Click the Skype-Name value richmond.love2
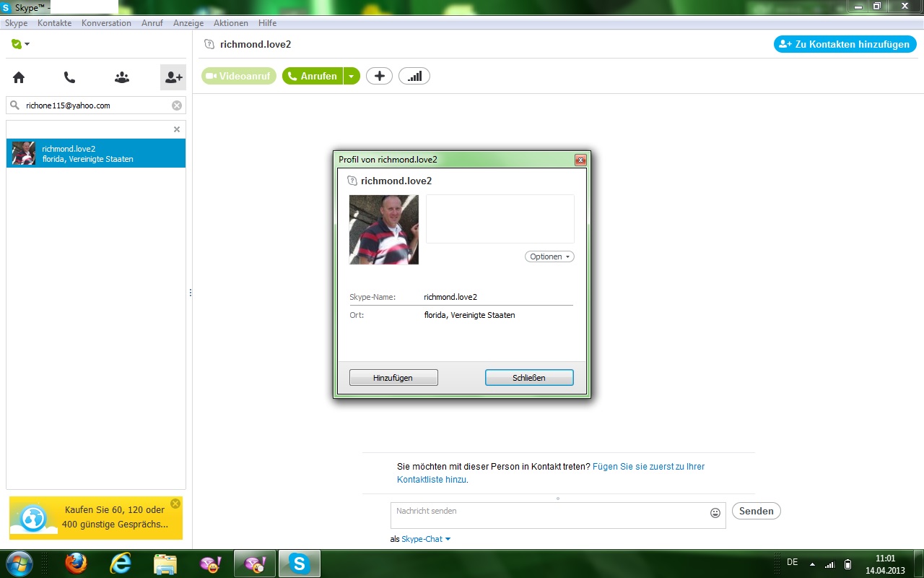The height and width of the screenshot is (578, 924). (x=450, y=297)
